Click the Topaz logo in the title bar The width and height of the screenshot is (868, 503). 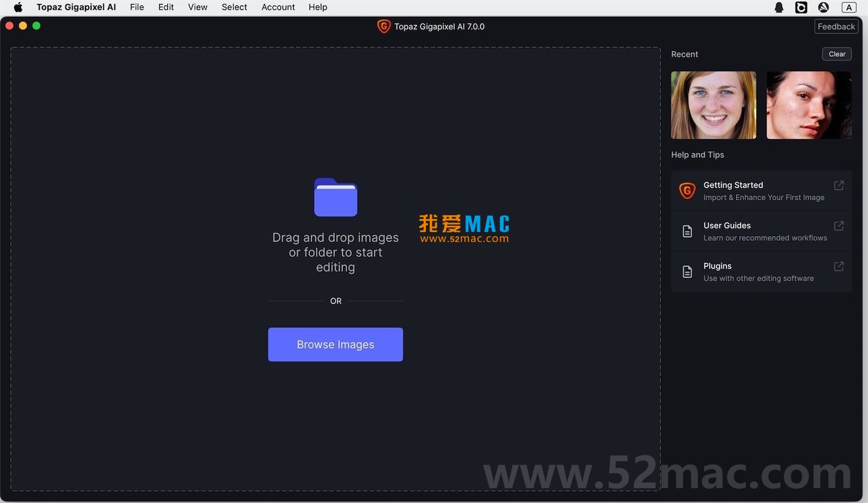tap(383, 26)
